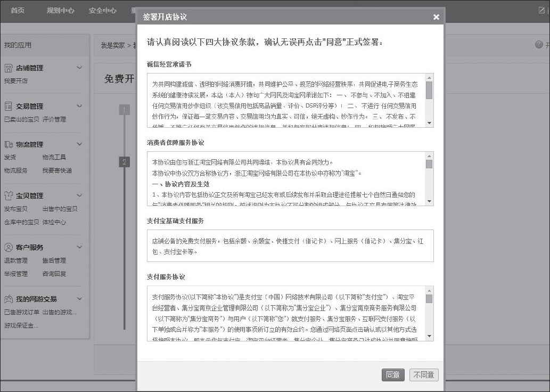Collapse the 交易管理 section chevron
Image resolution: width=550 pixels, height=392 pixels.
(x=80, y=105)
